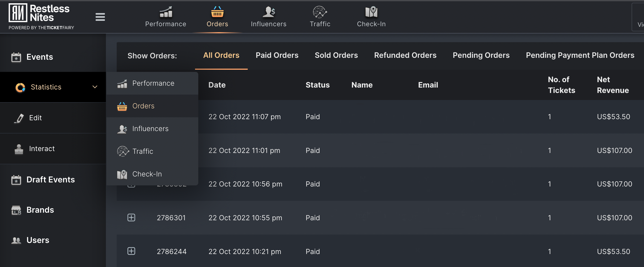
Task: Click the Draft Events calendar icon
Action: click(16, 180)
